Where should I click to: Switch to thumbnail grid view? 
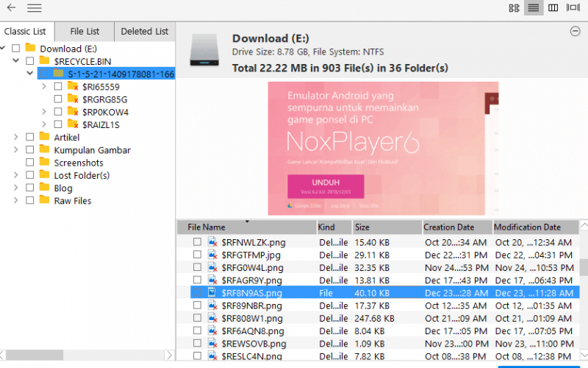tap(514, 8)
